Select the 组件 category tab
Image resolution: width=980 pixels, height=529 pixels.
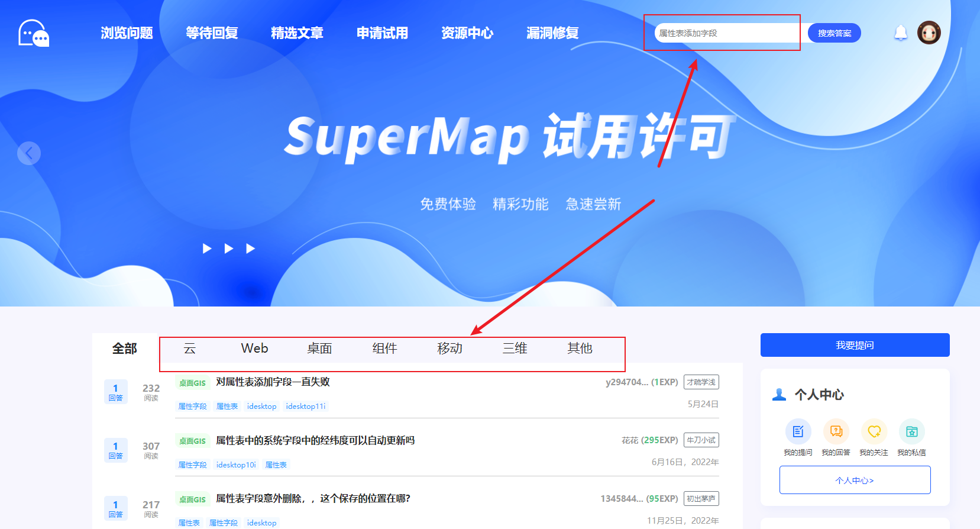[384, 349]
